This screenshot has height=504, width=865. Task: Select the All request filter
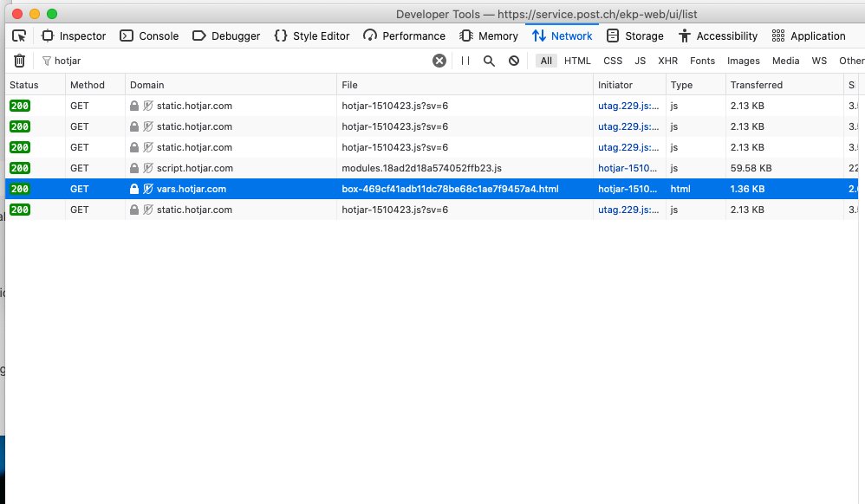[x=546, y=61]
